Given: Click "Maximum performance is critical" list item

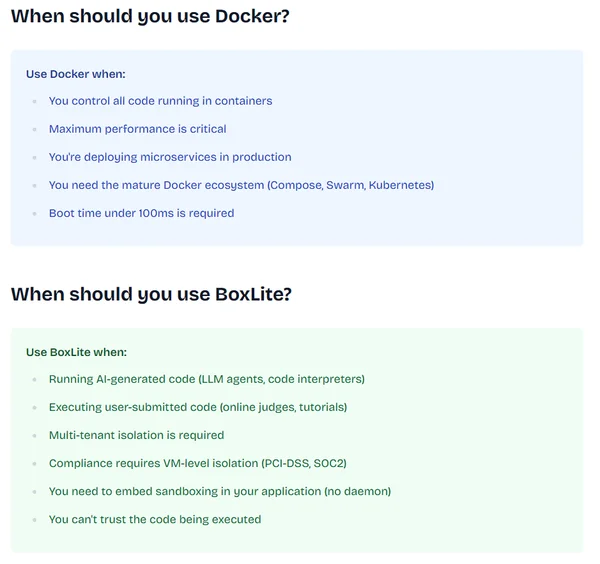Looking at the screenshot, I should point(137,129).
